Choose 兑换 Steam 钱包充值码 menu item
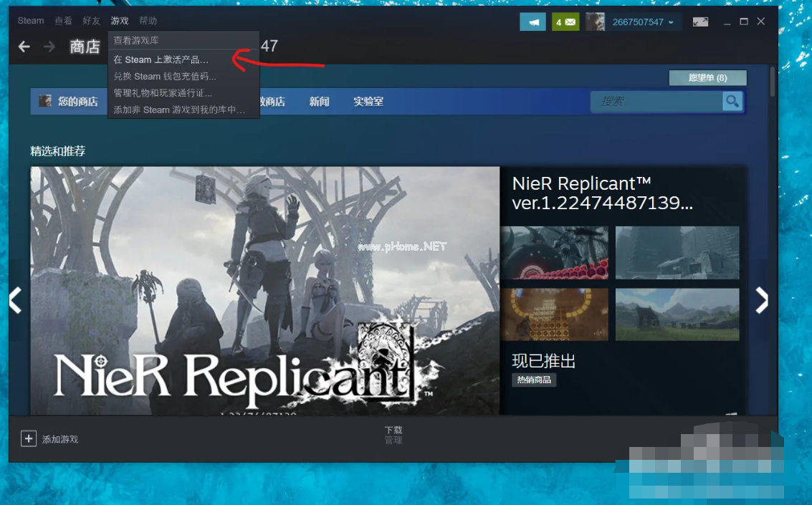 pos(165,76)
